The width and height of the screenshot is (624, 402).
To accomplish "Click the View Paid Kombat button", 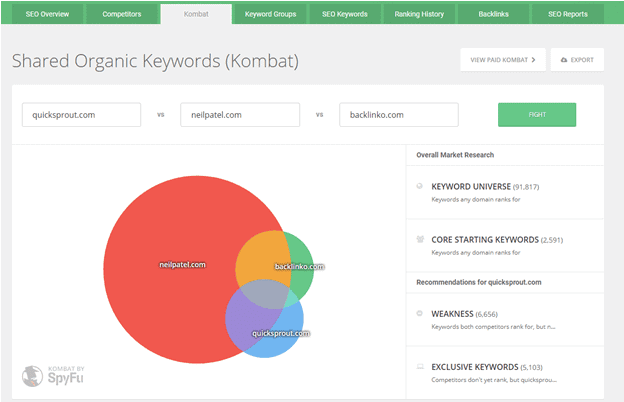I will point(503,60).
